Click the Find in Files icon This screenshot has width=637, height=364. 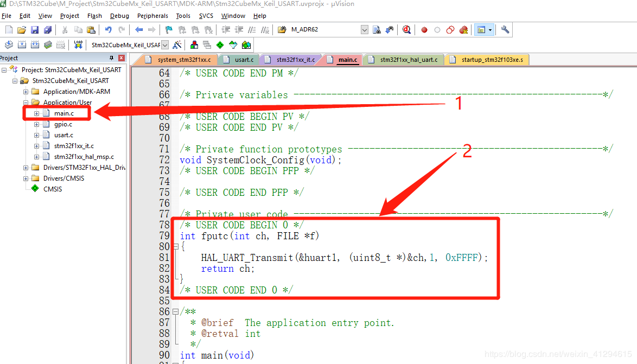pos(282,30)
